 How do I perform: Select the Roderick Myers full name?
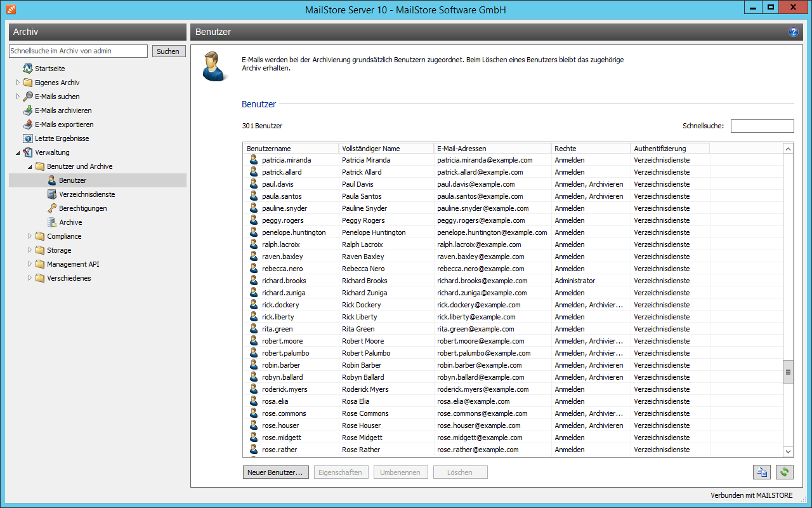click(365, 389)
